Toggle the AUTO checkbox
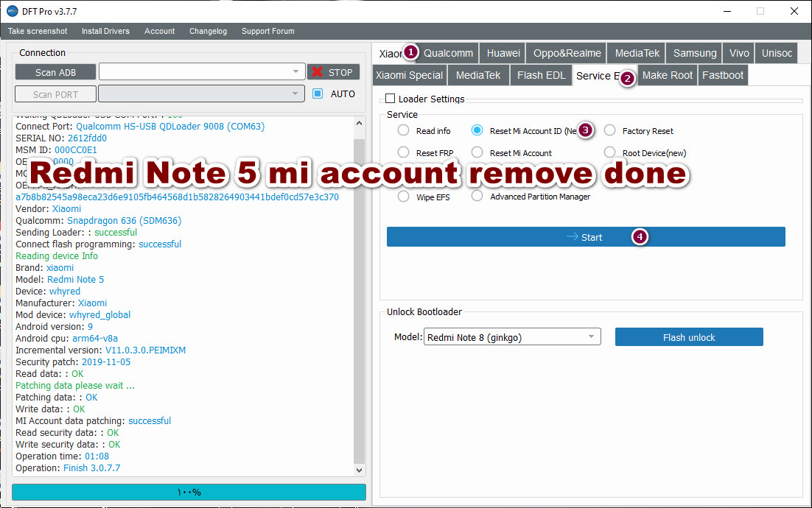This screenshot has width=812, height=508. click(318, 94)
